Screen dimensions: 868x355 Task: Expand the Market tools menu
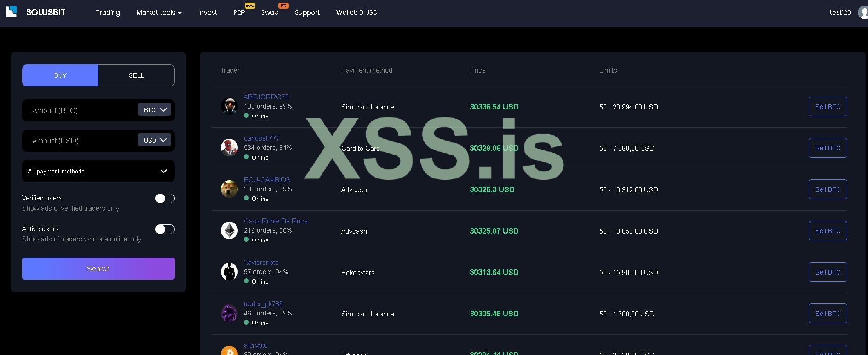coord(159,12)
